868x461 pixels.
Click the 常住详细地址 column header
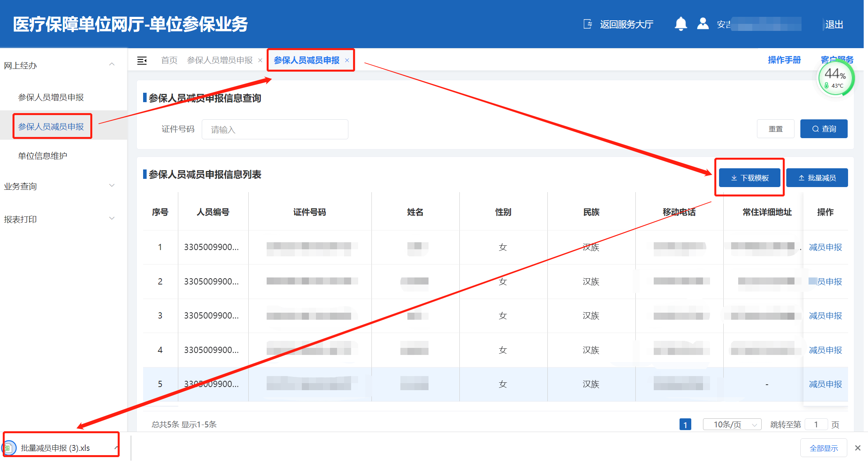[x=767, y=212]
